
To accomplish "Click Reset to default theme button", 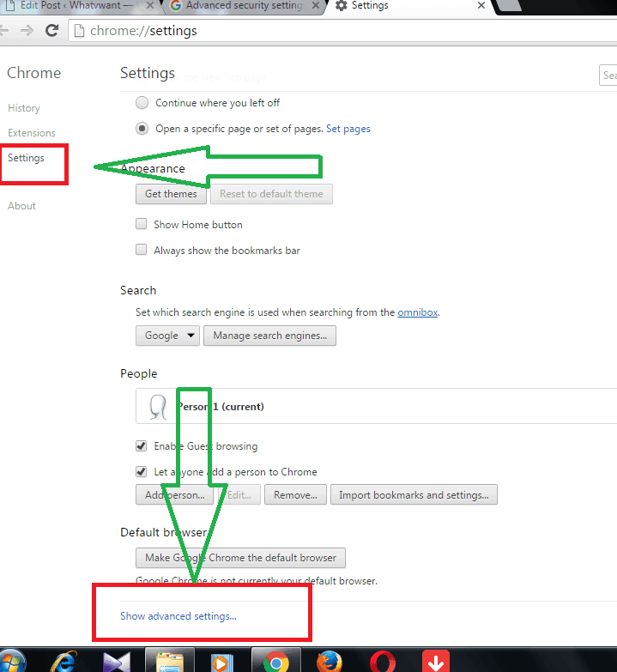I will coord(271,194).
